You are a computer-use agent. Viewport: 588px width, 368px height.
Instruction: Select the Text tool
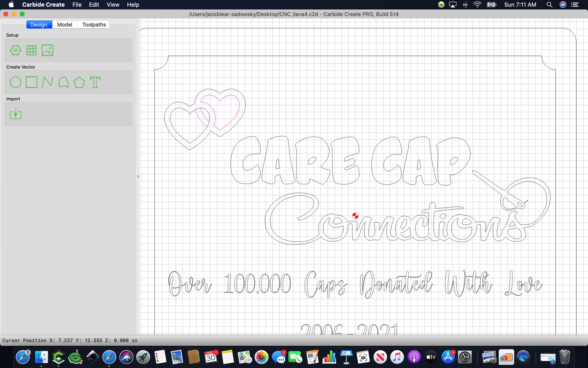[95, 82]
